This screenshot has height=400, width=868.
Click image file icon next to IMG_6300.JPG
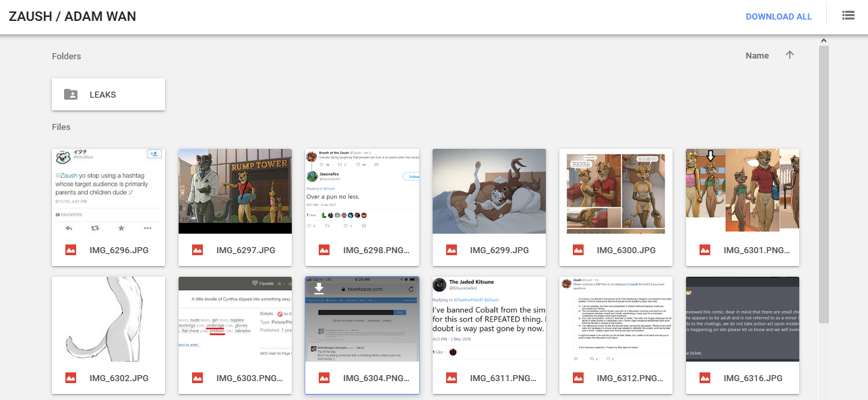pyautogui.click(x=578, y=250)
